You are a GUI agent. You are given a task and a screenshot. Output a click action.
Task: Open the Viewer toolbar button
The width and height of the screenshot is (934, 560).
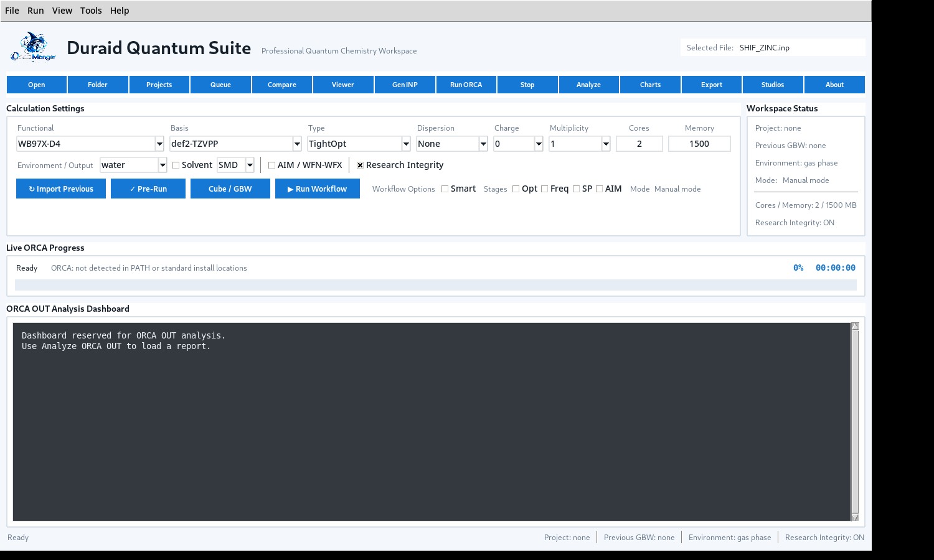tap(343, 85)
